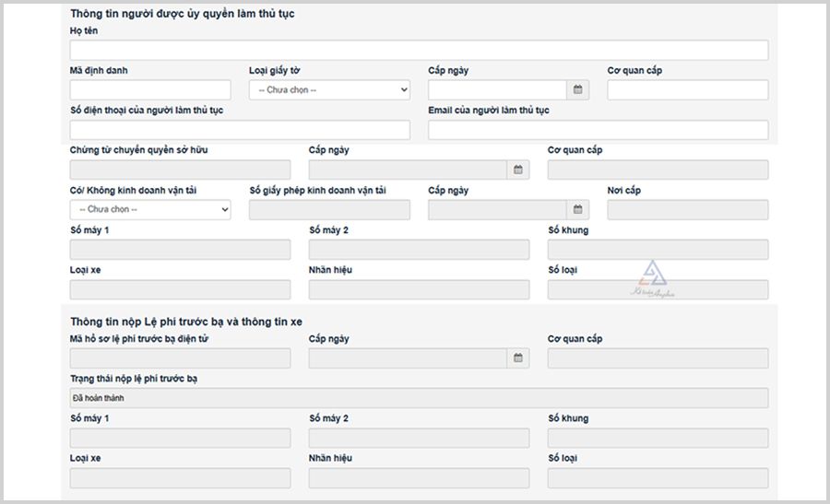Screen dimensions: 830x504
Task: Click Cơ quan cấp field beside Chứng từ chuyển quyền
Action: click(x=658, y=170)
